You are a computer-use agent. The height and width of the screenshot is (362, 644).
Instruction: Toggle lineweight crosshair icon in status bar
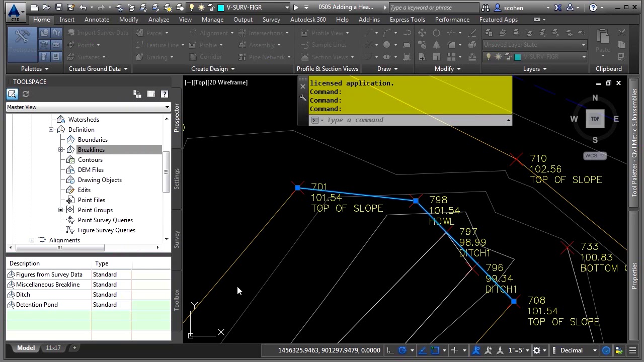(x=454, y=350)
